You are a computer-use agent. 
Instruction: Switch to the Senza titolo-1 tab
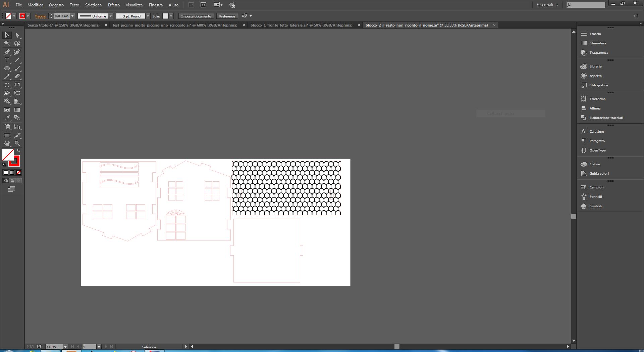click(64, 25)
